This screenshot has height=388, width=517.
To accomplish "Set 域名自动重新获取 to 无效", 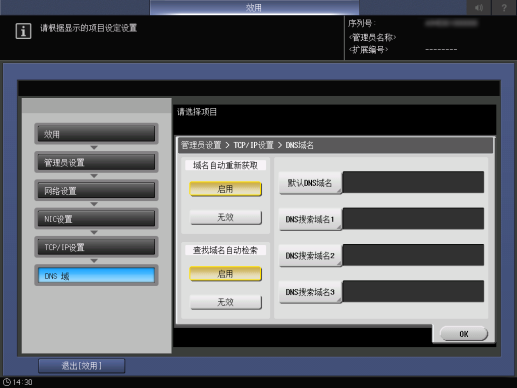I will pyautogui.click(x=225, y=217).
